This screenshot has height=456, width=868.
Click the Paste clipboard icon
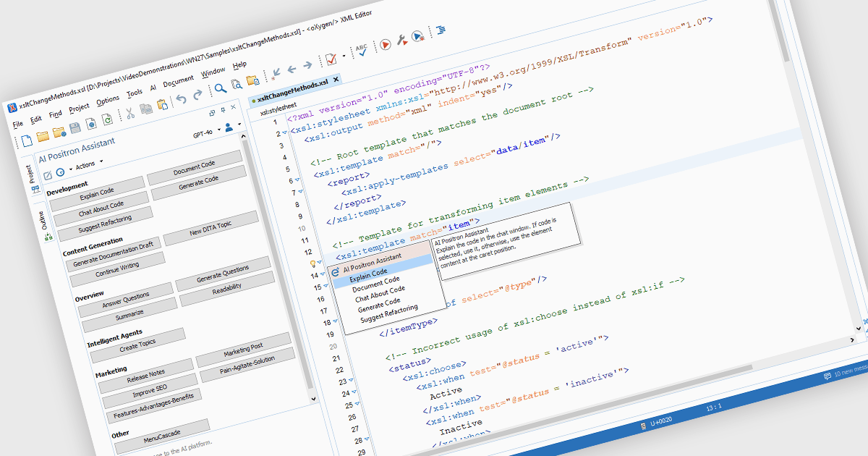click(x=161, y=106)
